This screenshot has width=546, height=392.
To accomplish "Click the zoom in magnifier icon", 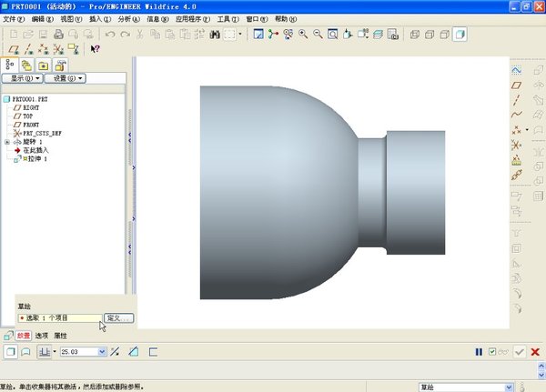I will coord(303,35).
